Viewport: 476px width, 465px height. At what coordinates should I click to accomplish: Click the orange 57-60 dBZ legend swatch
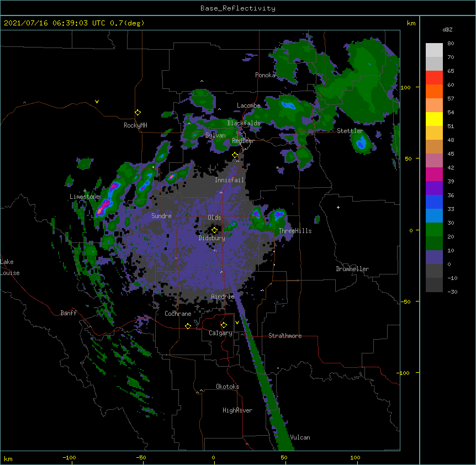point(434,91)
